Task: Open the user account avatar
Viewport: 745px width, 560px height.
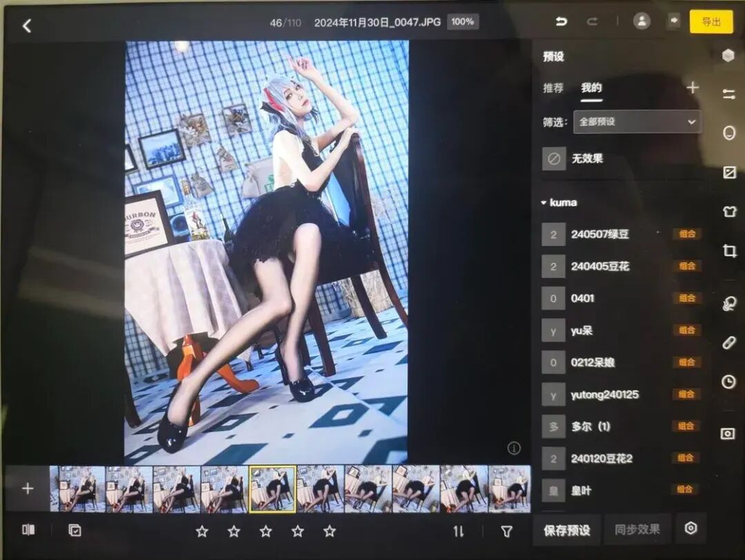Action: pos(642,21)
